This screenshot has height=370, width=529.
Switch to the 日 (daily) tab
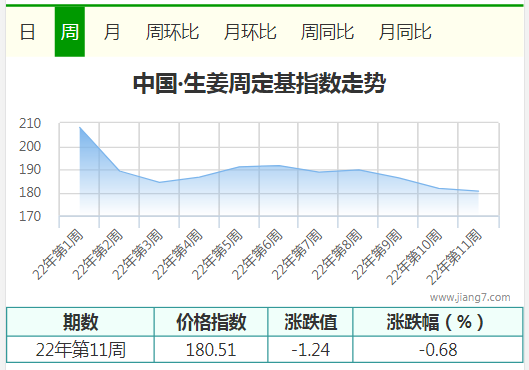(x=27, y=32)
